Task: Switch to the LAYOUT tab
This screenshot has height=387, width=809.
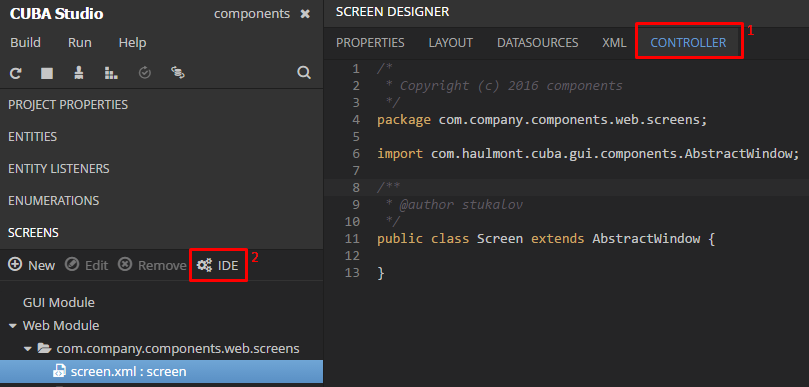Action: coord(450,43)
